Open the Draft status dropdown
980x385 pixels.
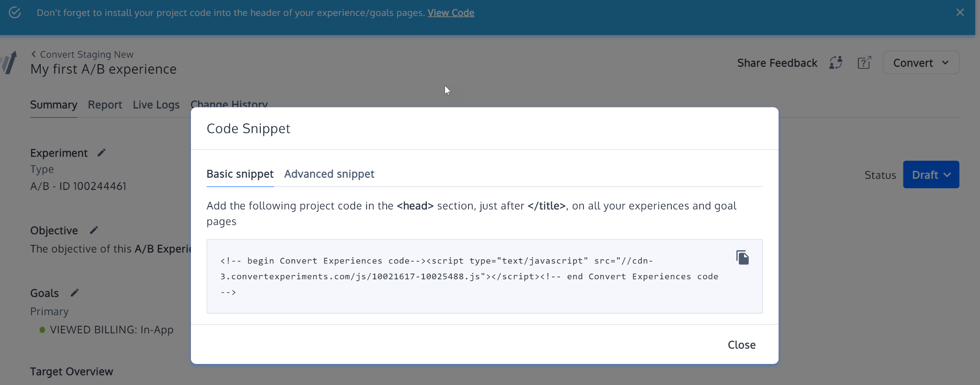pos(931,175)
